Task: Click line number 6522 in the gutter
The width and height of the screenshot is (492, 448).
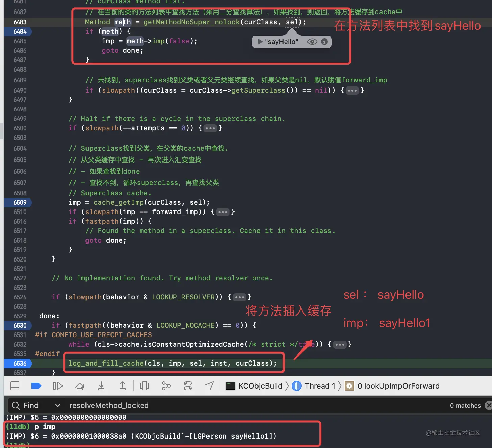Action: point(20,278)
